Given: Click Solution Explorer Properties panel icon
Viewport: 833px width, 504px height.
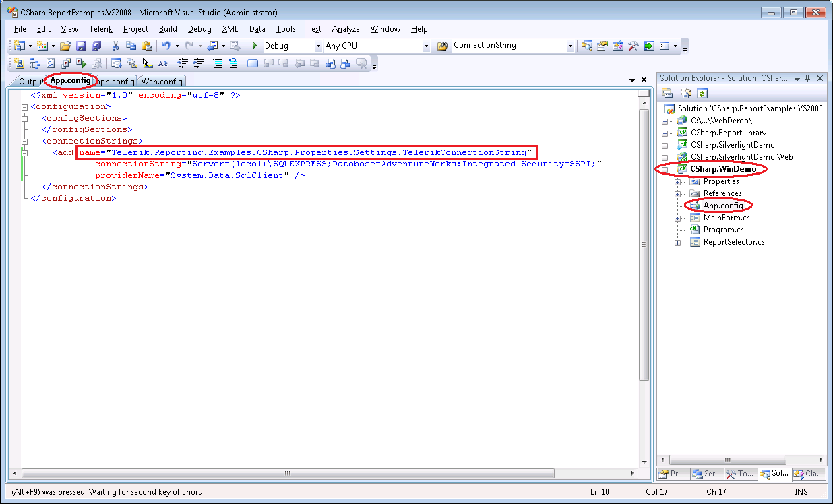Looking at the screenshot, I should 667,94.
